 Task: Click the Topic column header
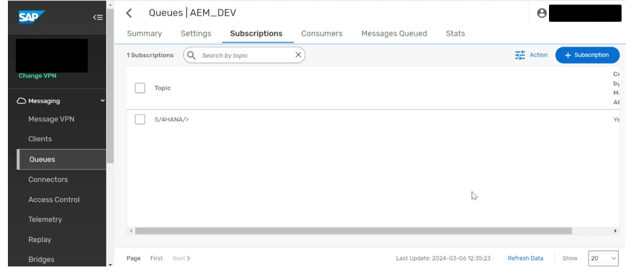(162, 88)
